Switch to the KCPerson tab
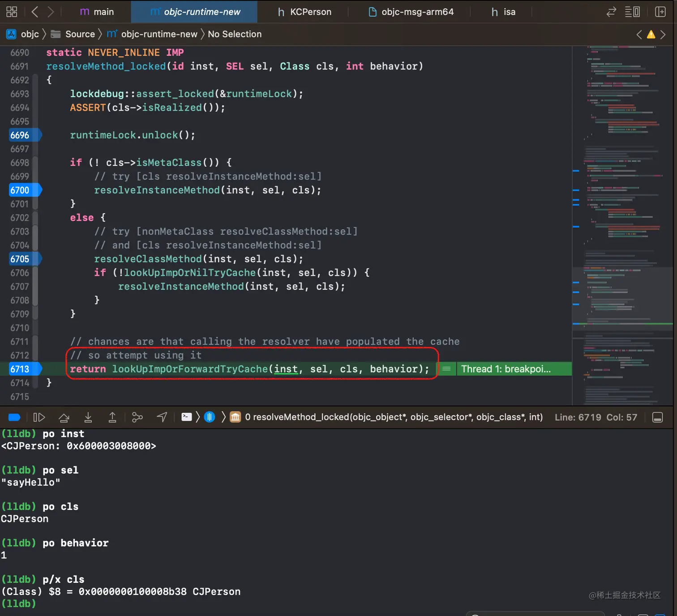Viewport: 677px width, 616px height. pyautogui.click(x=304, y=12)
